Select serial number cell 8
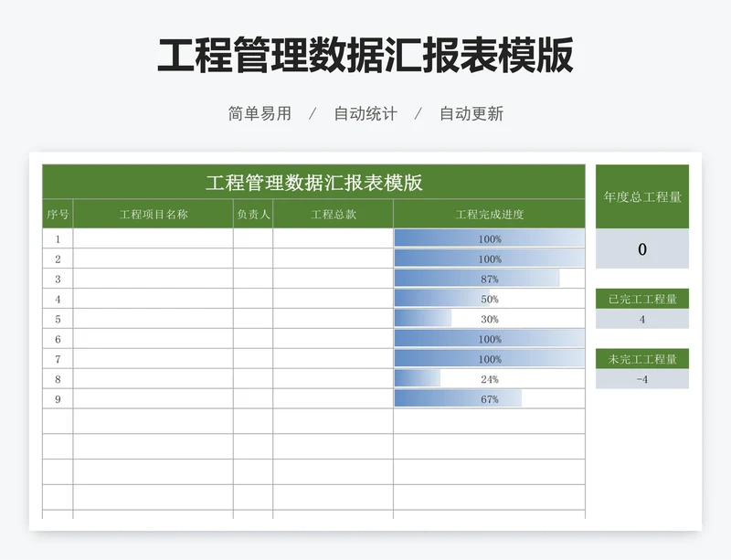 tap(58, 379)
